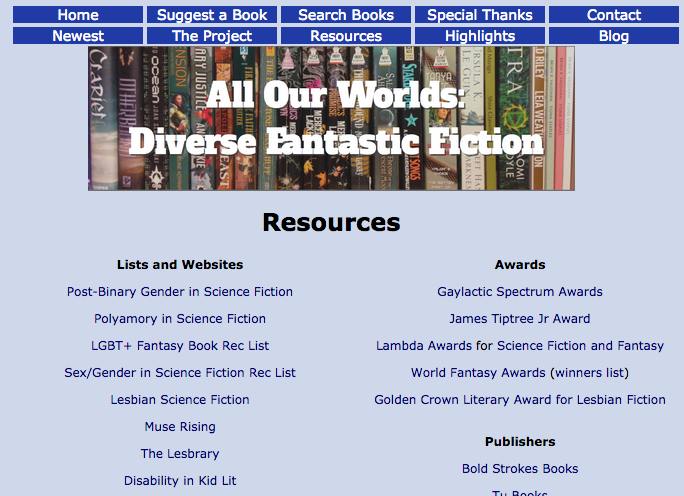The height and width of the screenshot is (496, 684).
Task: Select the Resources menu item
Action: coord(346,36)
